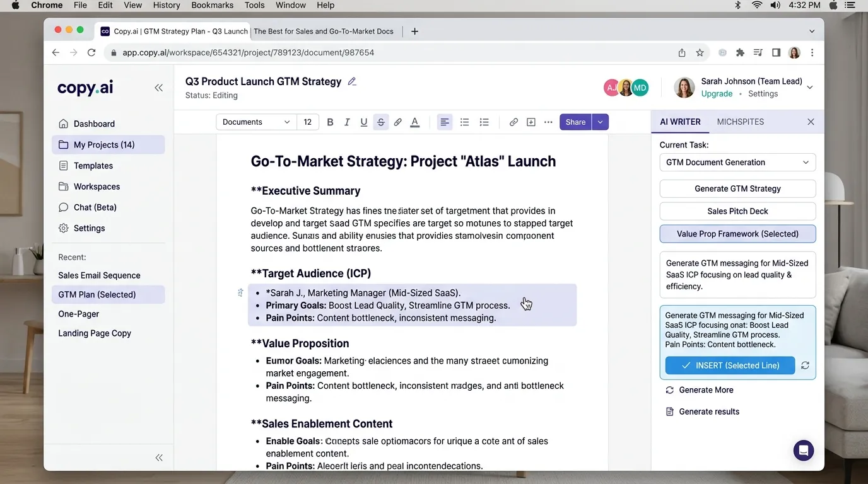Click the browser share page icon
The image size is (868, 484).
pyautogui.click(x=682, y=53)
